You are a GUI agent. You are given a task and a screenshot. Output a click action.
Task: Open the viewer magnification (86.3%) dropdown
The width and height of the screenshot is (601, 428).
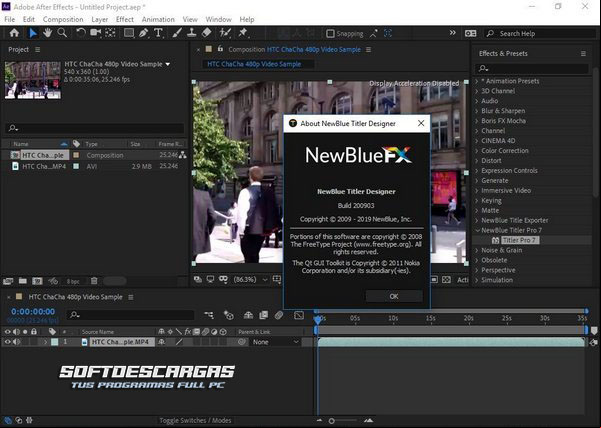point(250,279)
